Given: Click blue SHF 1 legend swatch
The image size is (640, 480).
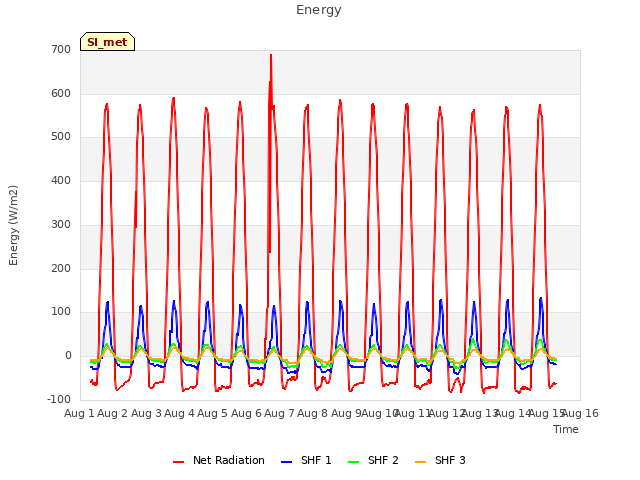Looking at the screenshot, I should coord(287,462).
